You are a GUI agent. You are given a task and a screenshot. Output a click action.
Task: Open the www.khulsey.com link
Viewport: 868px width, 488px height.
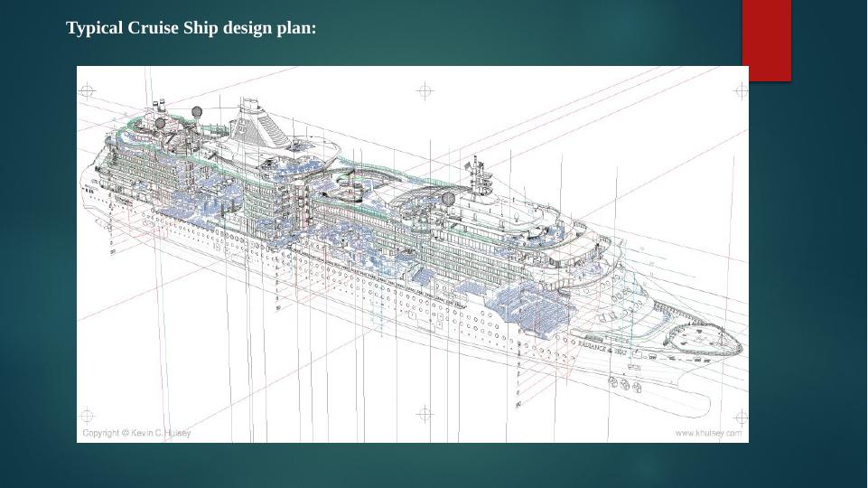(x=708, y=434)
